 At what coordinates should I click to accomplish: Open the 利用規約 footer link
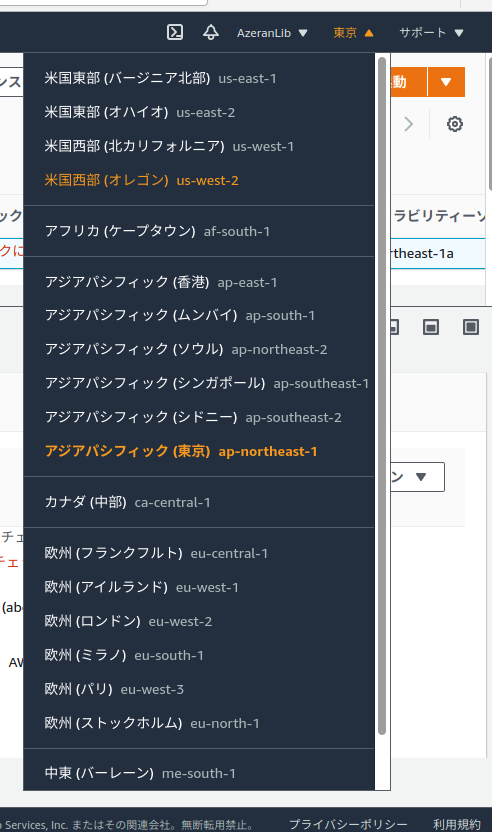click(456, 824)
